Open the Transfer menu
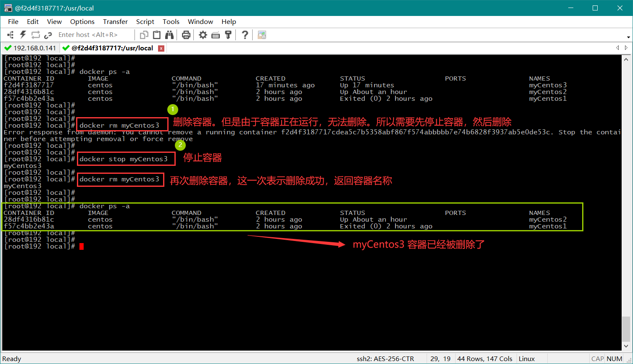Viewport: 633px width, 364px height. (x=115, y=21)
